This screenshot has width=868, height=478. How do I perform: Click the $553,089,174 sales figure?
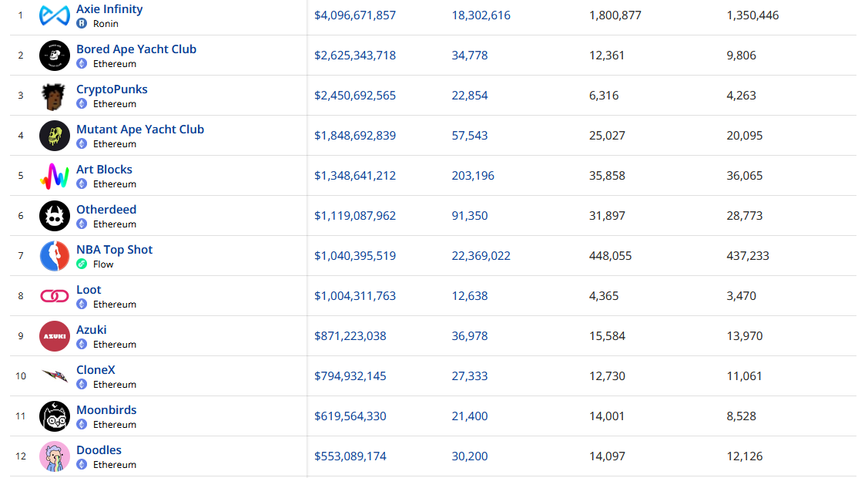[x=350, y=456]
